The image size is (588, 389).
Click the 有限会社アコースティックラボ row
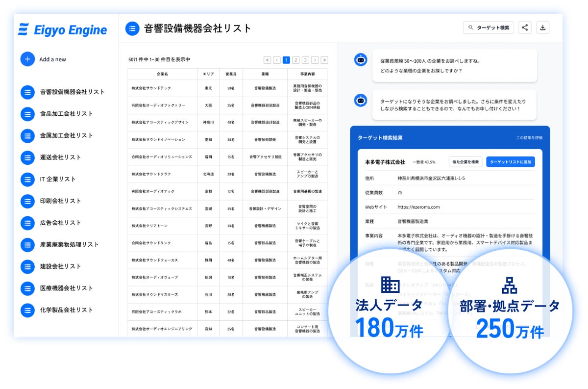[227, 311]
